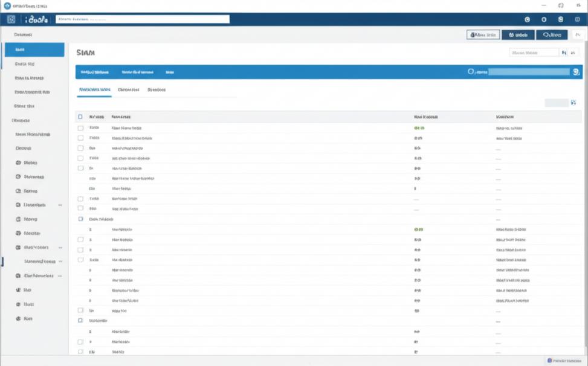Switch to the second tab under the blue toolbar

point(128,89)
